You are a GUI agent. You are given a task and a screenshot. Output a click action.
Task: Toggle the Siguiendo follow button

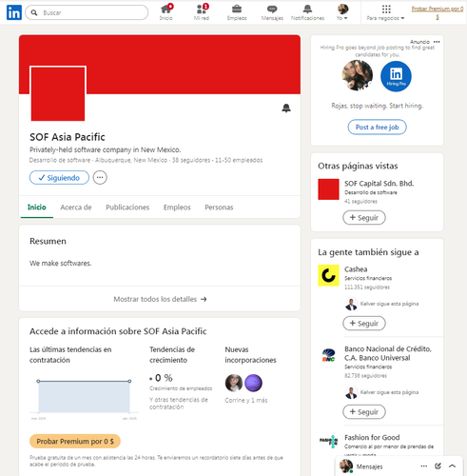tap(59, 178)
